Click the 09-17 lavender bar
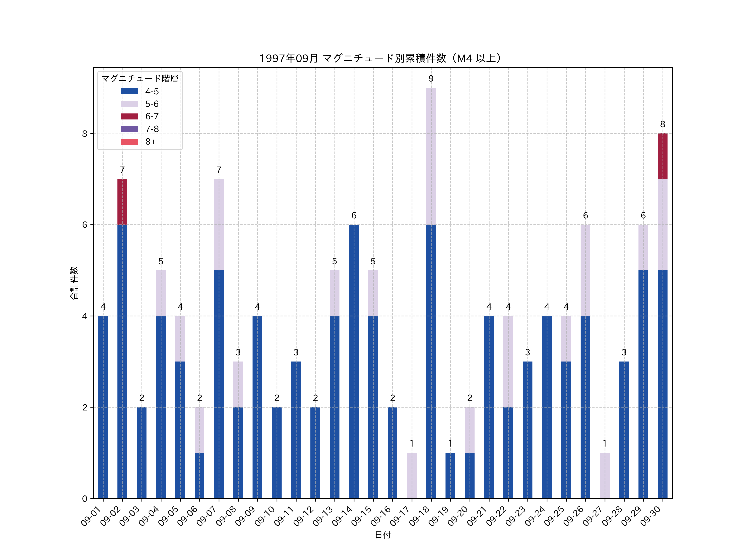Image resolution: width=747 pixels, height=560 pixels. click(x=412, y=475)
